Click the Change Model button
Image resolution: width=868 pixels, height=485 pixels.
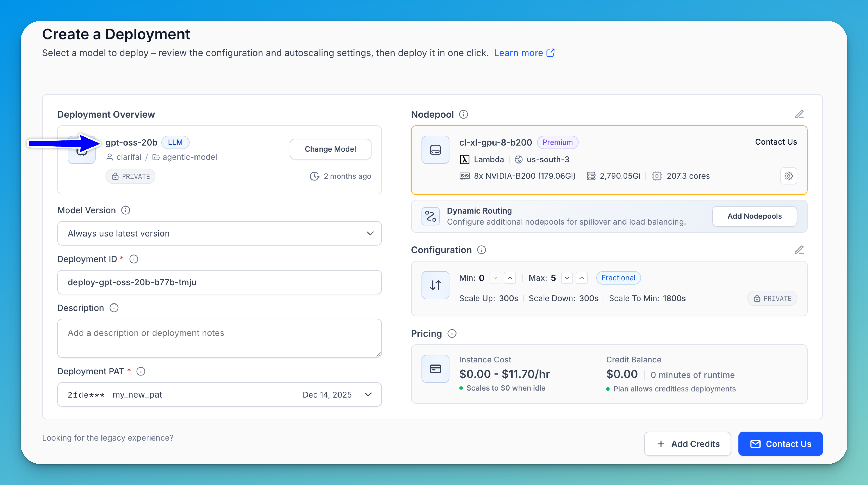(x=330, y=149)
